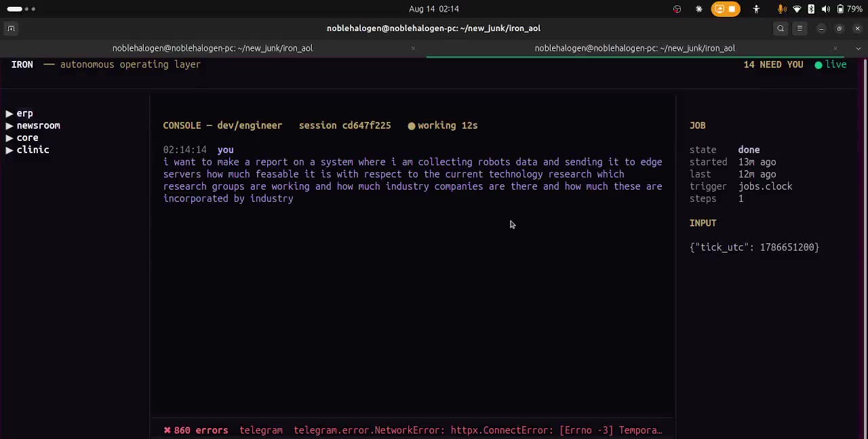Click the battery icon showing 79%
The width and height of the screenshot is (868, 439).
[840, 9]
